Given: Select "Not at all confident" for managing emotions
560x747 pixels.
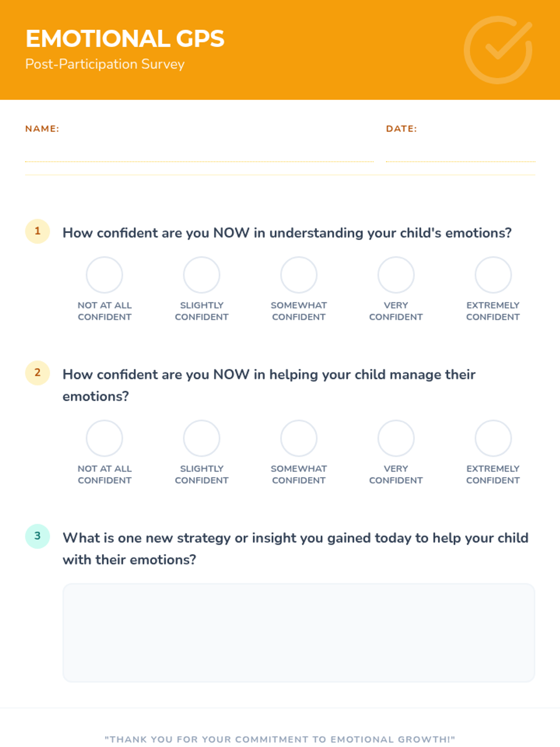Looking at the screenshot, I should click(x=105, y=438).
